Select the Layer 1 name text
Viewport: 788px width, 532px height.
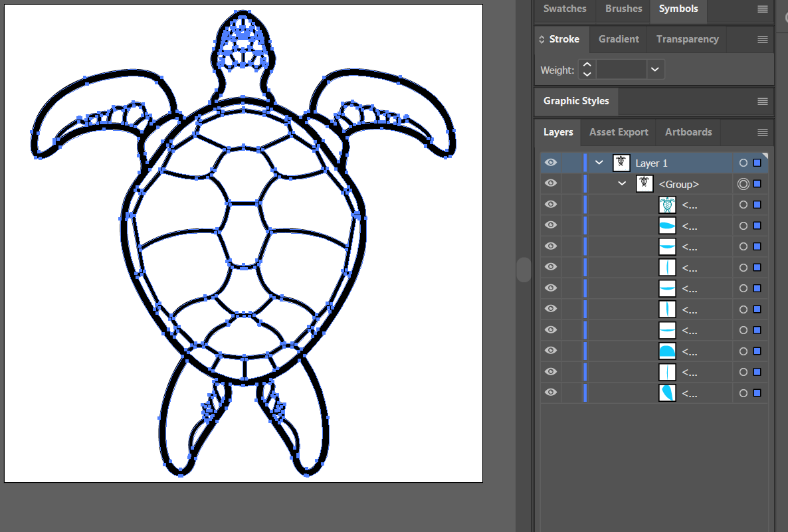(x=651, y=163)
